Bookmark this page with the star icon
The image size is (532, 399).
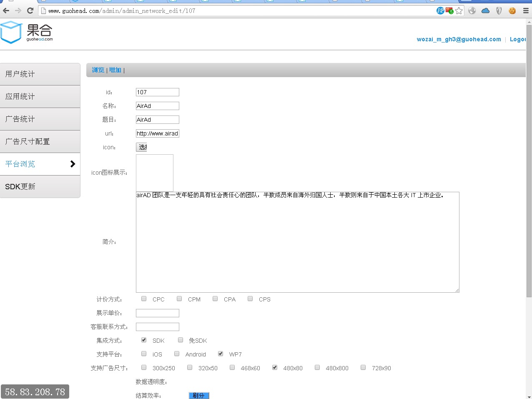459,11
